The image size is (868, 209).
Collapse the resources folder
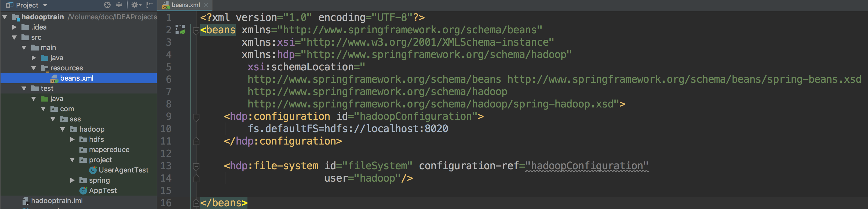34,68
